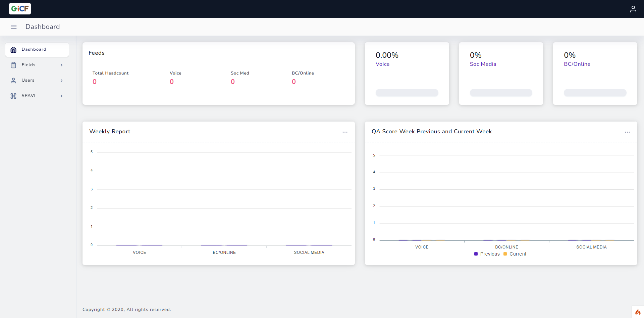Select Dashboard in the sidebar
The image size is (644, 318).
pos(34,49)
